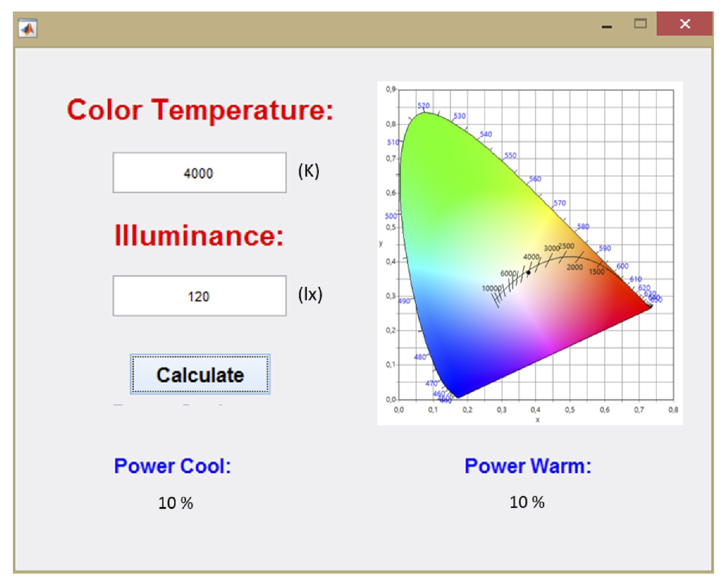Click the "Power Cool:" label
This screenshot has width=726, height=588.
[x=172, y=466]
